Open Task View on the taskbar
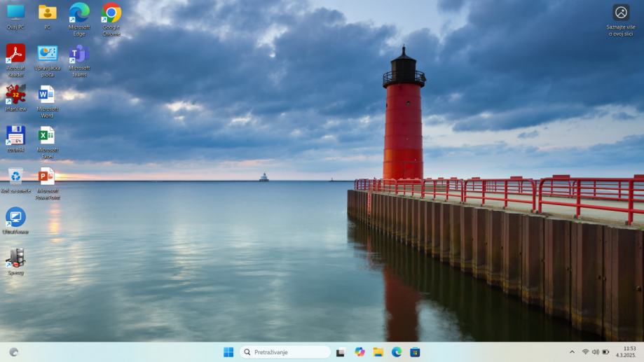644x362 pixels. pyautogui.click(x=341, y=352)
